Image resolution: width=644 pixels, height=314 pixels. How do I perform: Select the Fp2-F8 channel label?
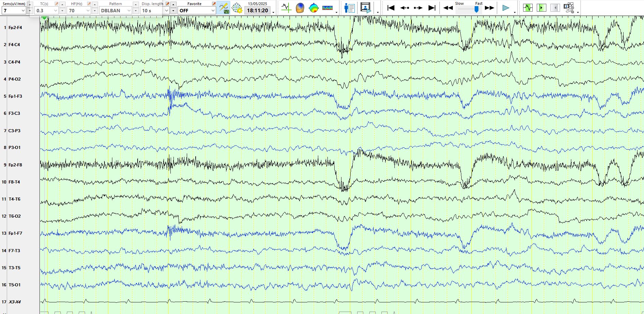coord(15,165)
